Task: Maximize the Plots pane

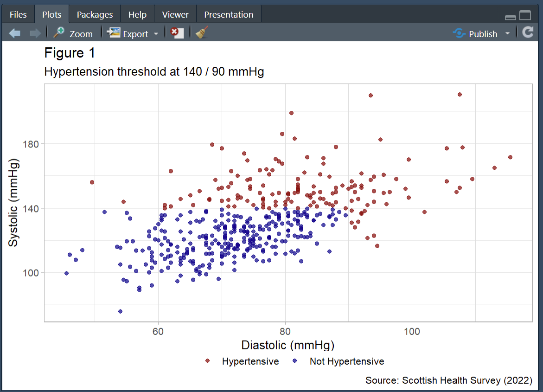Action: pos(525,16)
